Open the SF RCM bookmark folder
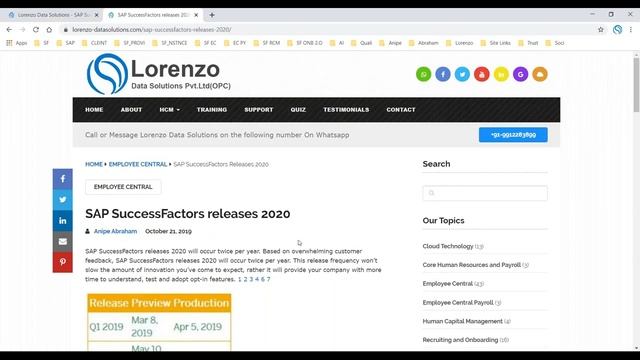 tap(267, 43)
